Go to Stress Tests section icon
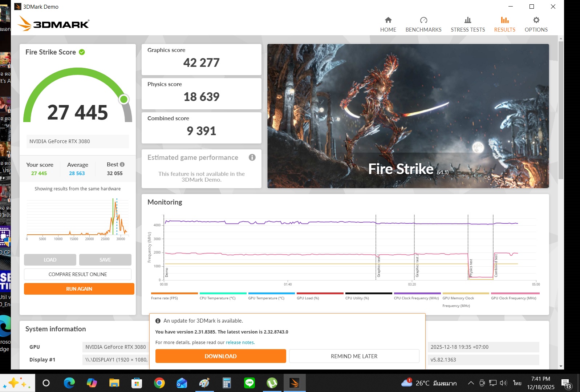The height and width of the screenshot is (392, 580). point(467,20)
